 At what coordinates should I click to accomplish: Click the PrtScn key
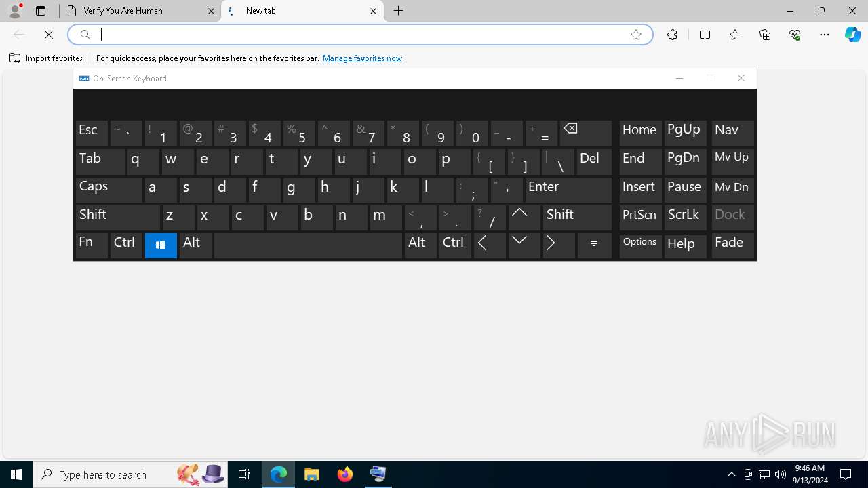pos(640,217)
